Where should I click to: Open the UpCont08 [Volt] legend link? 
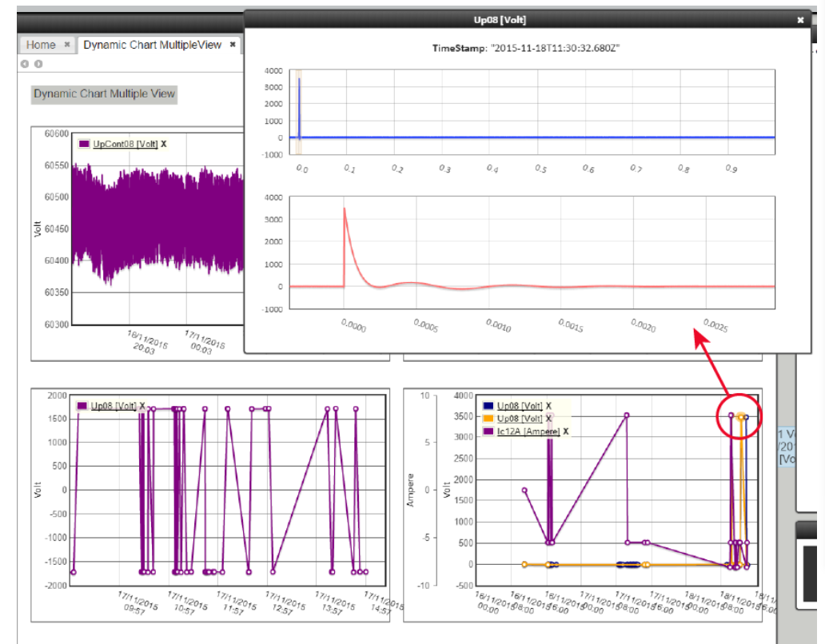(126, 144)
